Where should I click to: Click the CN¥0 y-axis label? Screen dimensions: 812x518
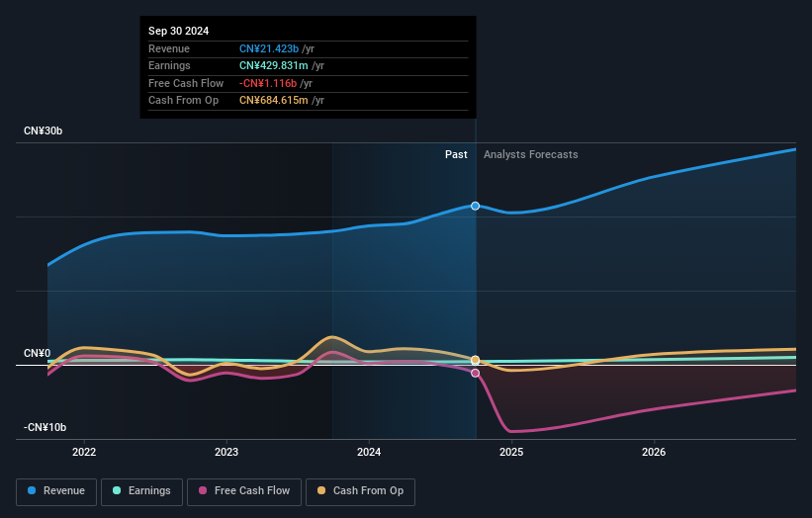37,354
